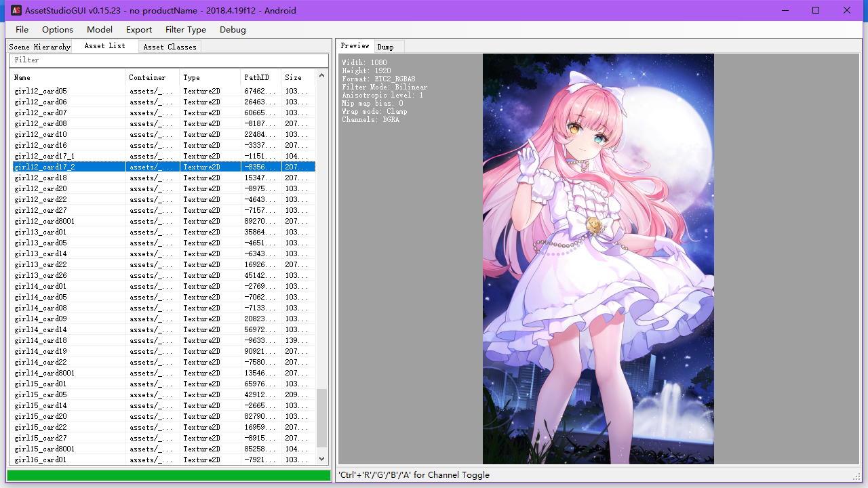Click the highlighted girl12_card17_2 row
Screen dimensions: 868x488
163,167
